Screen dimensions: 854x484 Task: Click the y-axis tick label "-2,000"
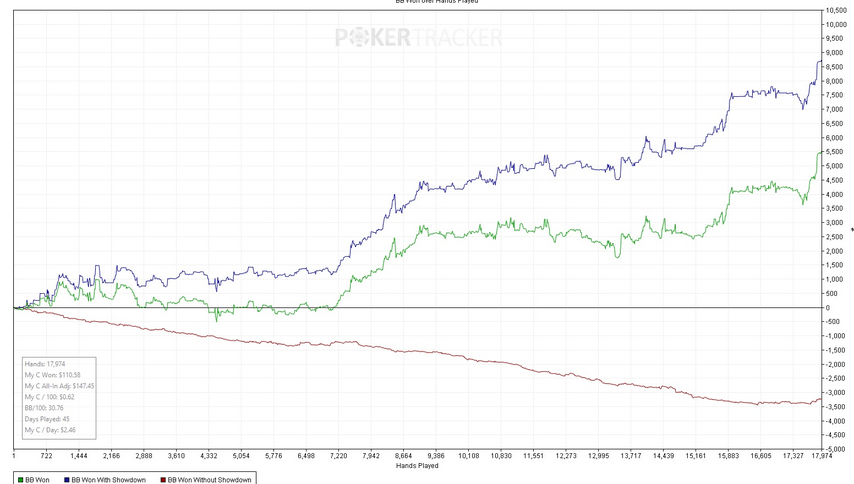[x=836, y=364]
